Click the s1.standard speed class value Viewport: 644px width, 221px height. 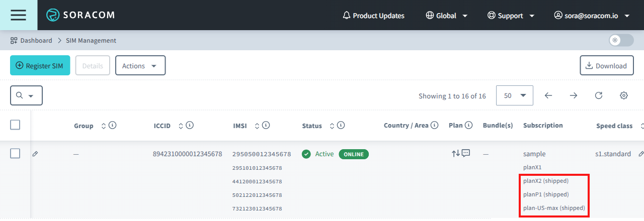click(613, 154)
